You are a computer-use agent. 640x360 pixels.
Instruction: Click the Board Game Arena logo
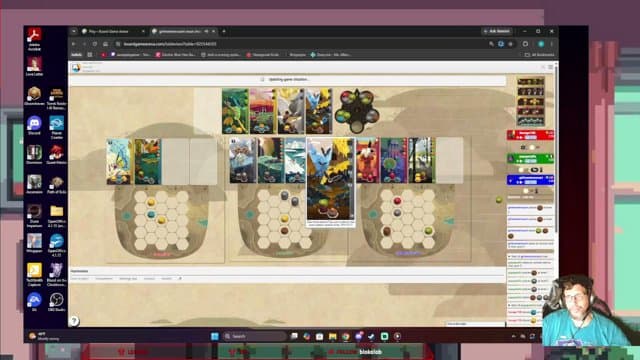point(76,67)
